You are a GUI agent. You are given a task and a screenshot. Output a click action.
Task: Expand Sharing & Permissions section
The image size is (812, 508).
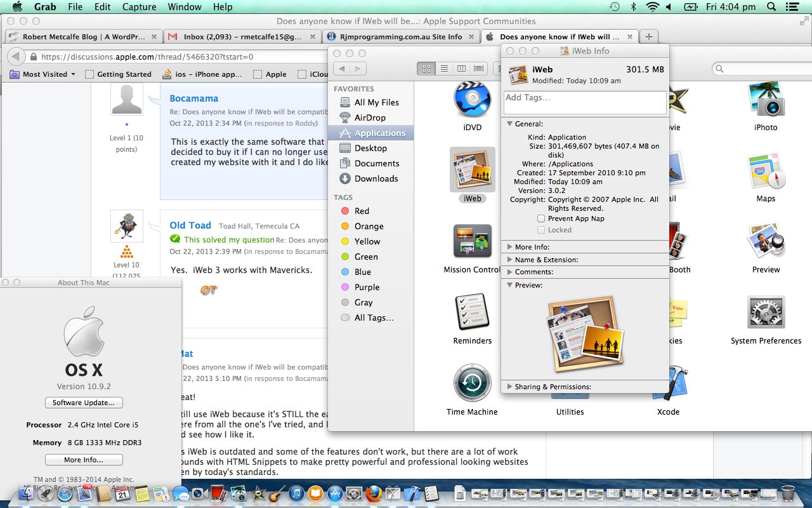coord(509,387)
